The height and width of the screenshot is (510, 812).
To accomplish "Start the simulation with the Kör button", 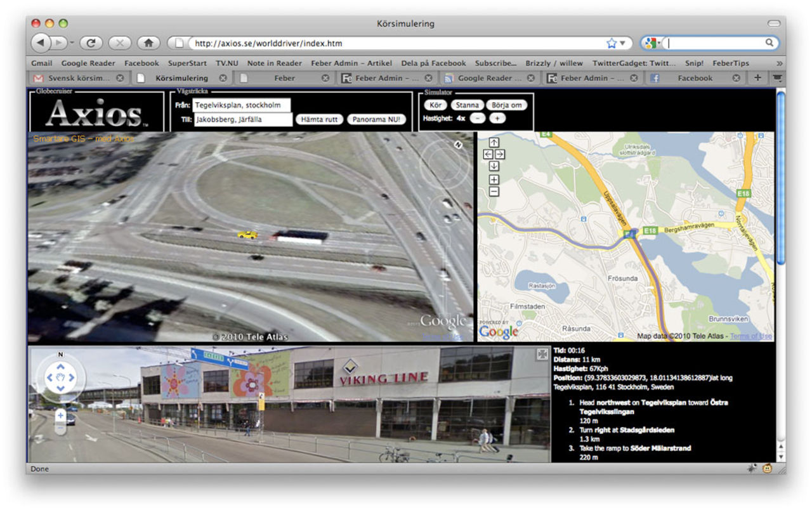I will click(x=435, y=105).
